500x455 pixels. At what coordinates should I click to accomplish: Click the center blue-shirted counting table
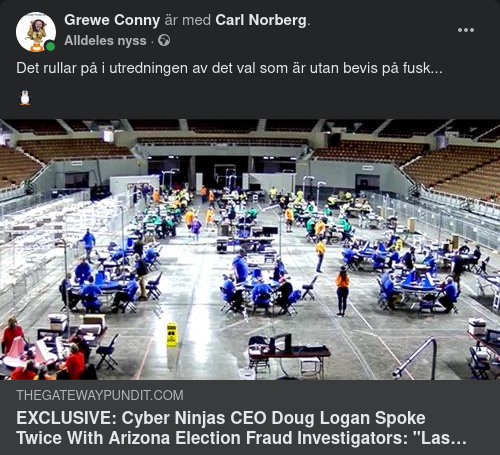coord(258,288)
